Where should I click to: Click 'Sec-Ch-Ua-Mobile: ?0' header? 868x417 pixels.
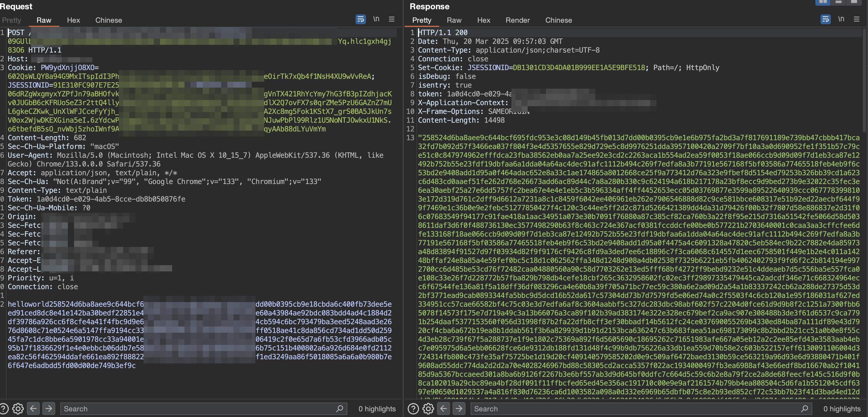point(49,208)
